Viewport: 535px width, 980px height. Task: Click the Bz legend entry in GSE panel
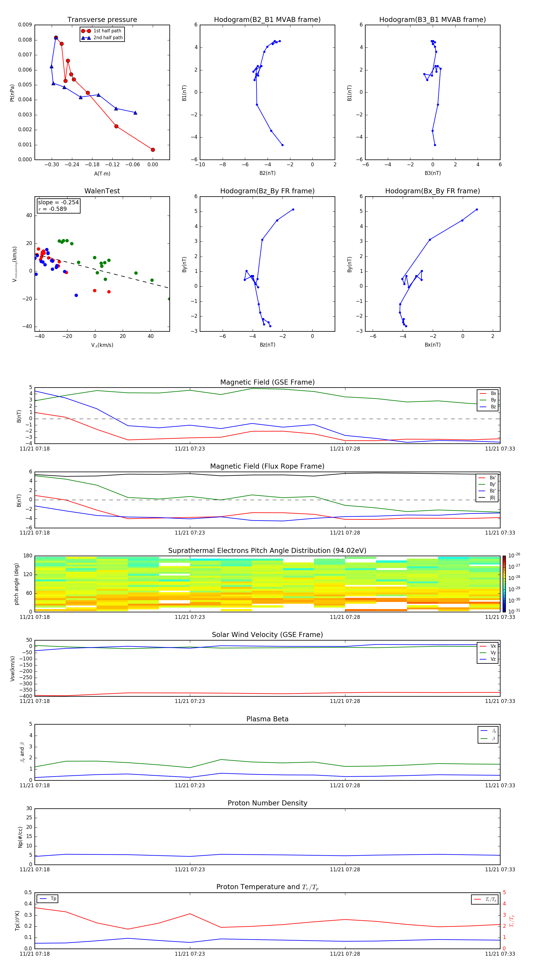(x=488, y=407)
